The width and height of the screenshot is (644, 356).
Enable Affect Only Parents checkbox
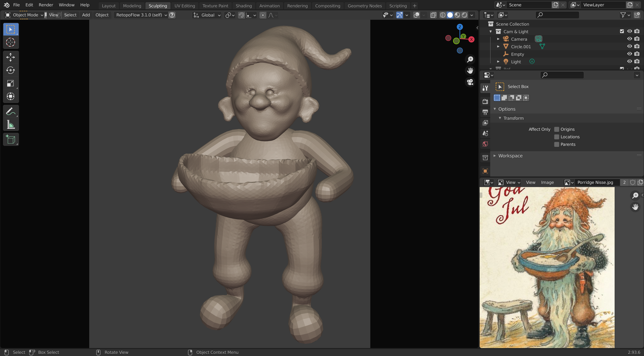(x=556, y=144)
